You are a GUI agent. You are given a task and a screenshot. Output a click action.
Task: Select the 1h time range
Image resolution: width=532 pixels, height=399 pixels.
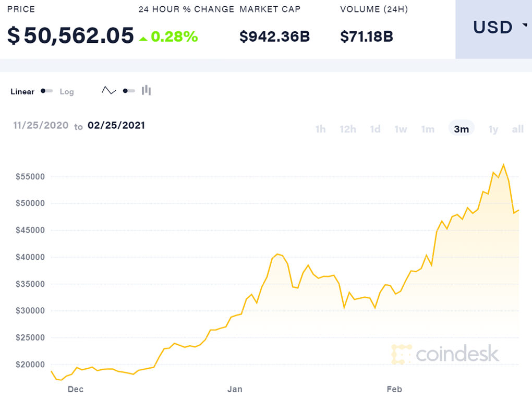320,128
